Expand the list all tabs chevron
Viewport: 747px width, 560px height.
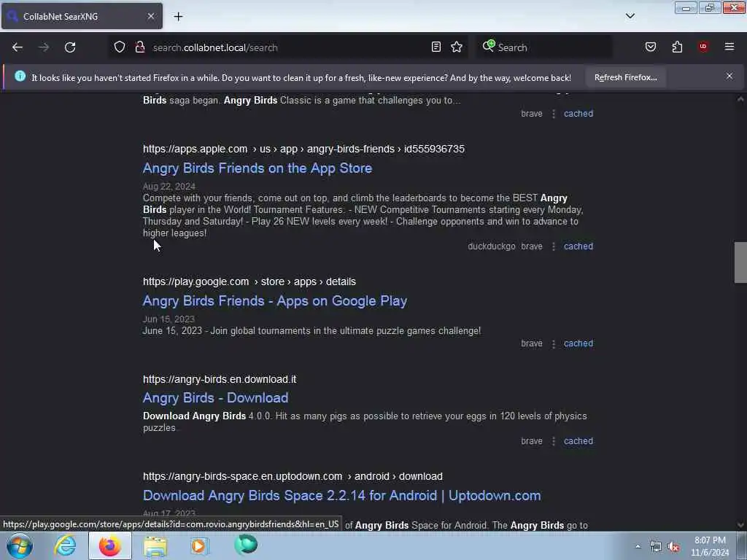point(630,16)
